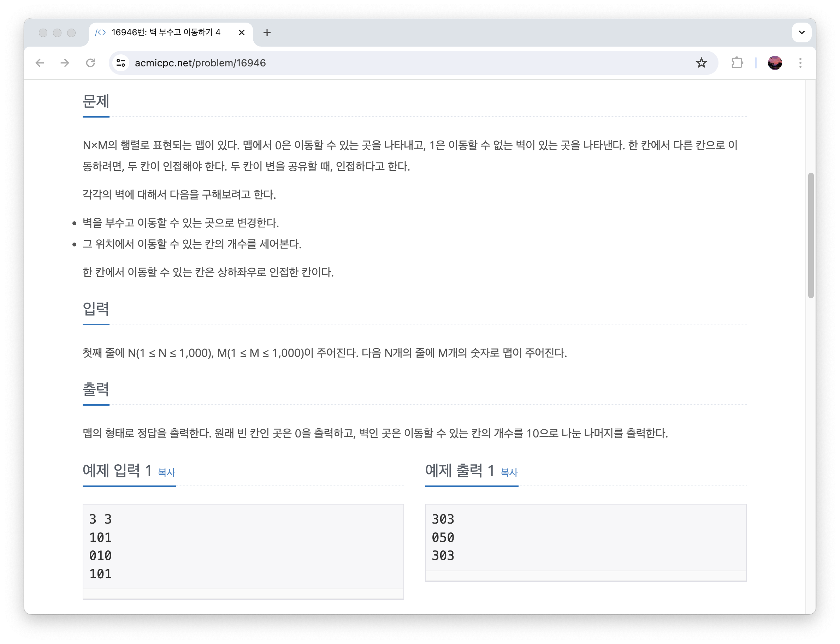Click the 출력 section heading
This screenshot has height=644, width=840.
[x=96, y=389]
